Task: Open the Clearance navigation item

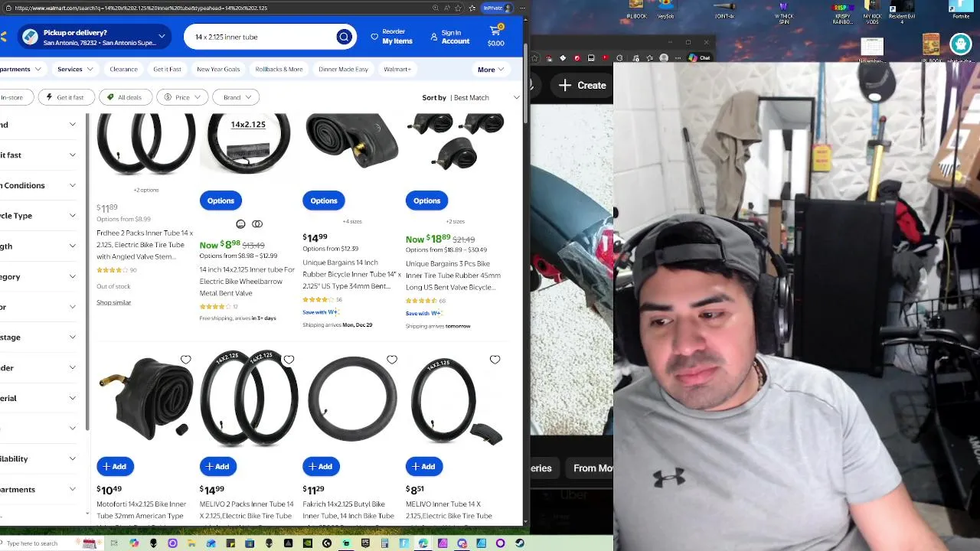Action: click(x=123, y=69)
